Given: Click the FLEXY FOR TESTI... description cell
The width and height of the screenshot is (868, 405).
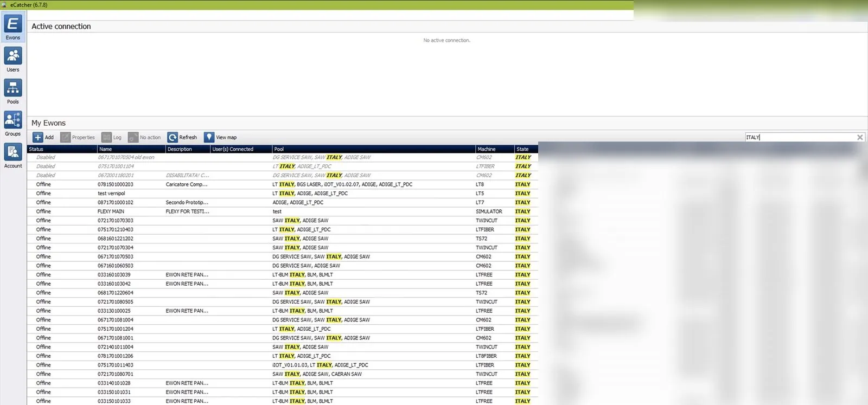Looking at the screenshot, I should pos(188,211).
